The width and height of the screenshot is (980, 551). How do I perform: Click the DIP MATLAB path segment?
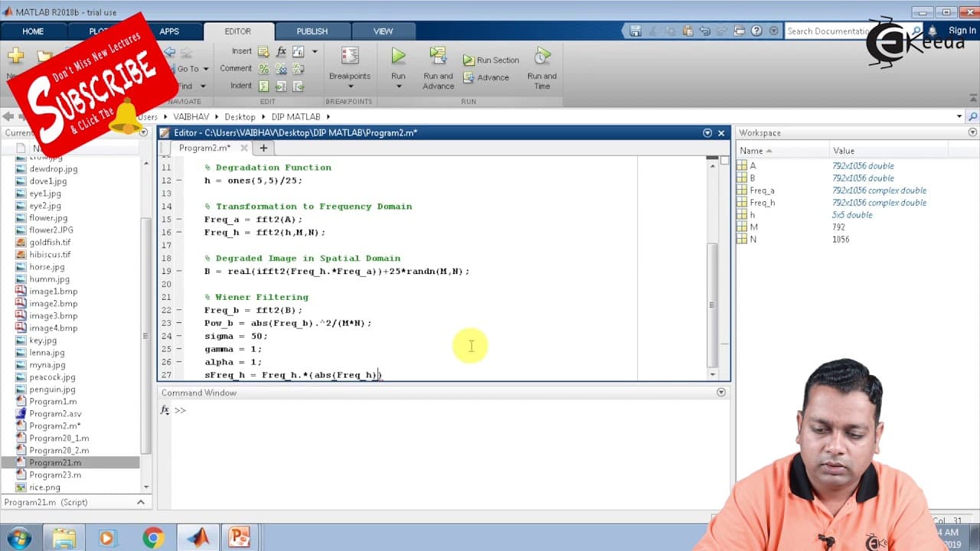tap(296, 117)
